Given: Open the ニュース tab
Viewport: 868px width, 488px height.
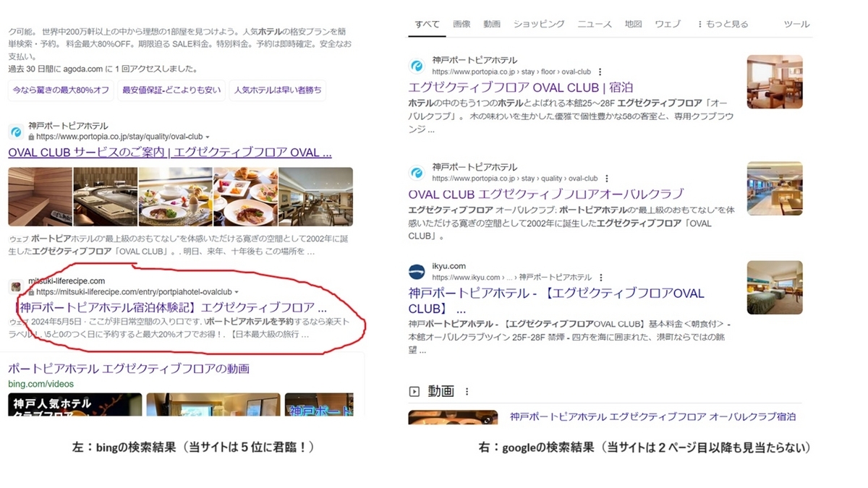Looking at the screenshot, I should pos(595,24).
